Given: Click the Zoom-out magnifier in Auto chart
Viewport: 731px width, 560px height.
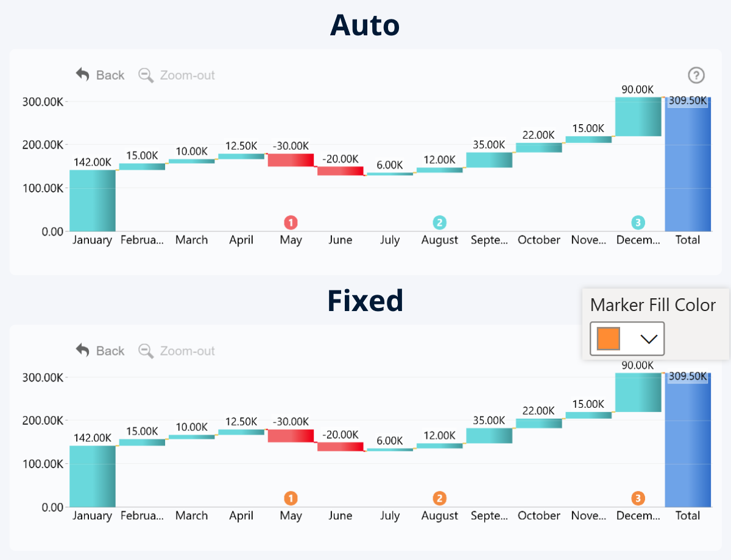Looking at the screenshot, I should click(146, 75).
